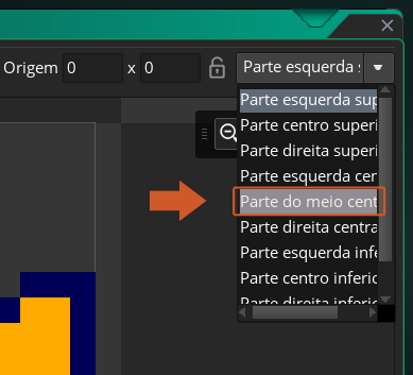This screenshot has height=375, width=413.
Task: Pick 'Parte esquerda cer' list item
Action: click(309, 176)
